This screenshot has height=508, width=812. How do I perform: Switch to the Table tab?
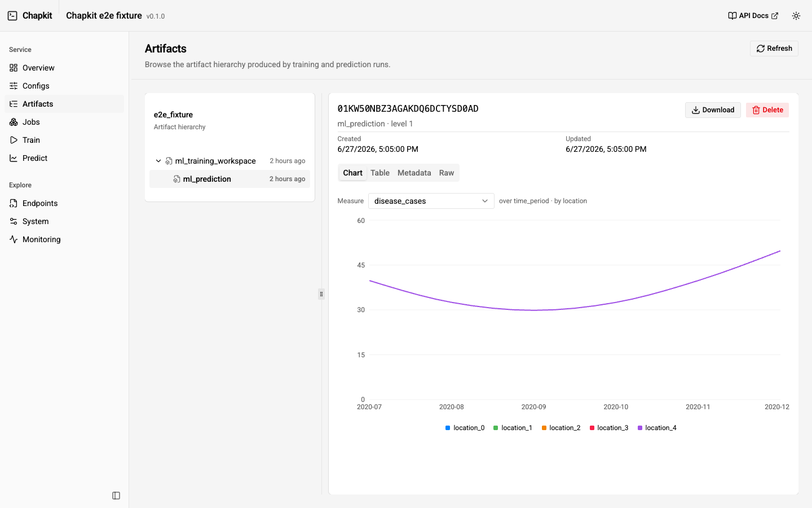[380, 173]
